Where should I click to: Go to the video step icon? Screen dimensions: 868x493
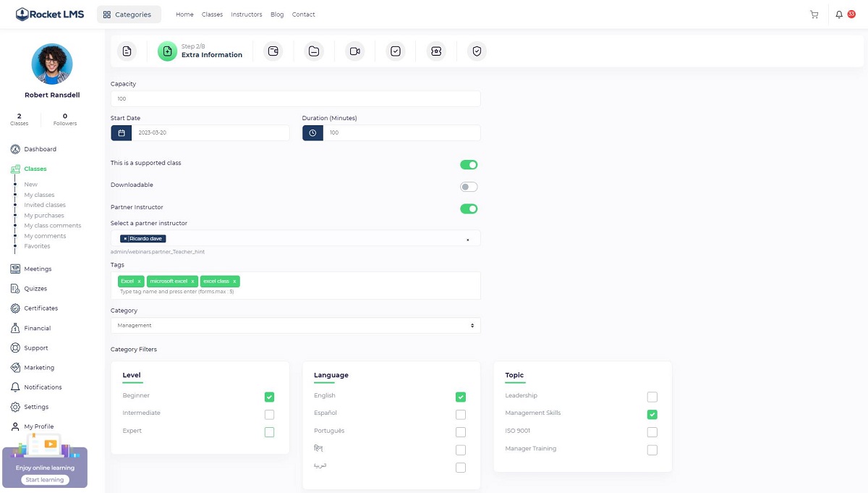(354, 51)
